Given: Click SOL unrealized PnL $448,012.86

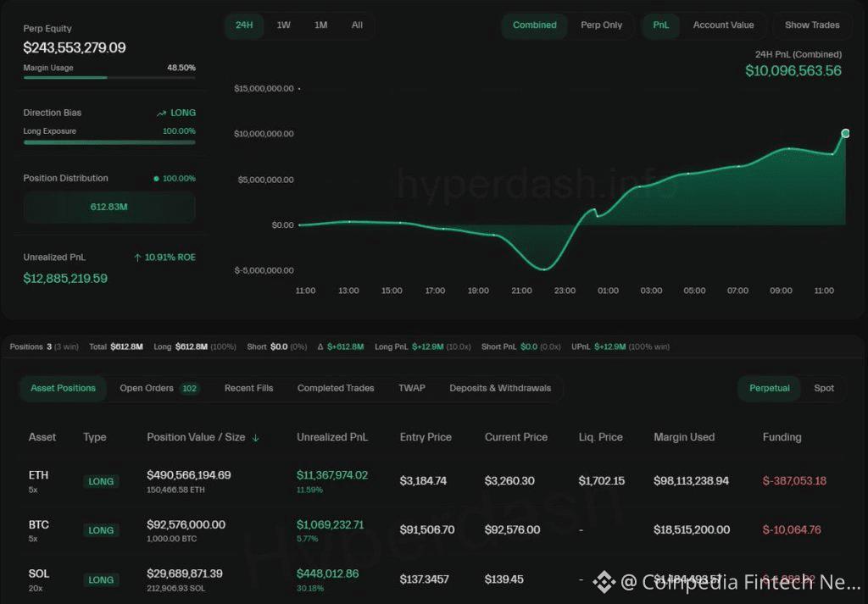Looking at the screenshot, I should [x=328, y=574].
